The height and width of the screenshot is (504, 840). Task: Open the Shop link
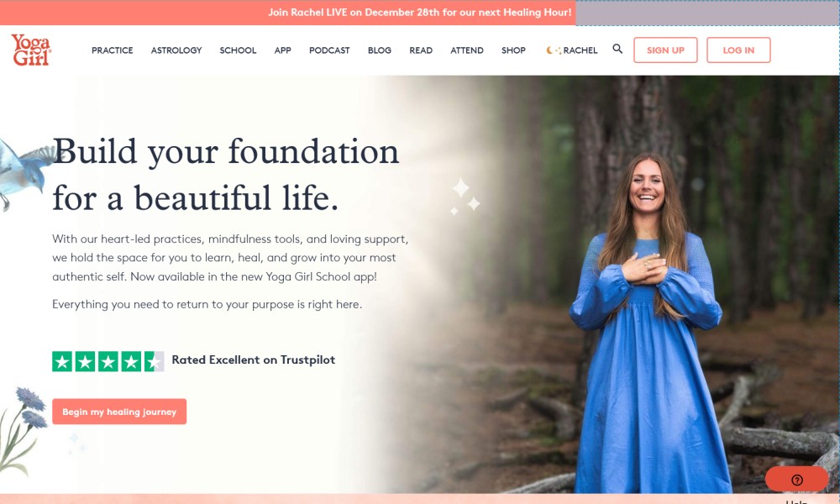click(513, 50)
